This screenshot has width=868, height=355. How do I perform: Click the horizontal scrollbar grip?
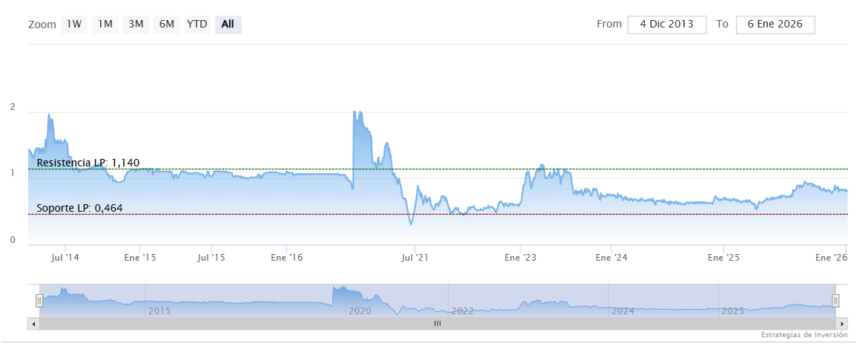tap(437, 323)
